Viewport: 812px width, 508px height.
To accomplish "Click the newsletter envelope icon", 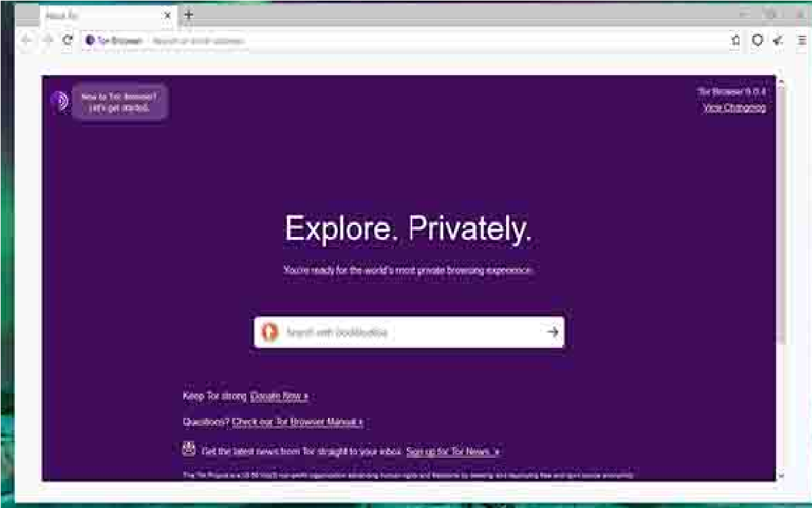I will click(189, 448).
